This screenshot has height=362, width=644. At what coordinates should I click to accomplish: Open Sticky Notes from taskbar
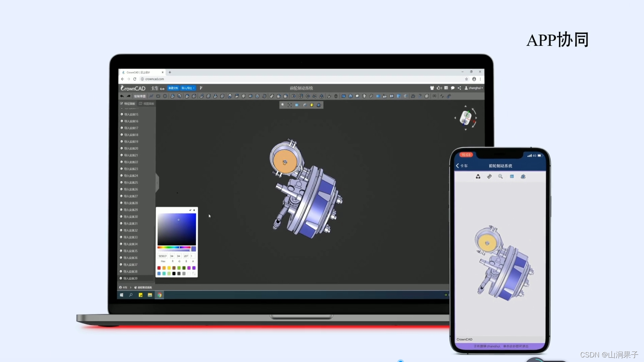click(140, 295)
